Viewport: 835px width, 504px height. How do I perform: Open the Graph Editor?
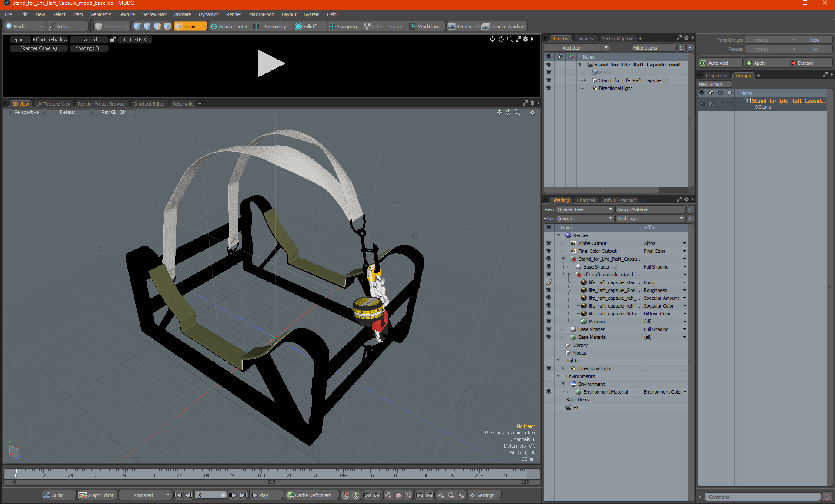[97, 495]
